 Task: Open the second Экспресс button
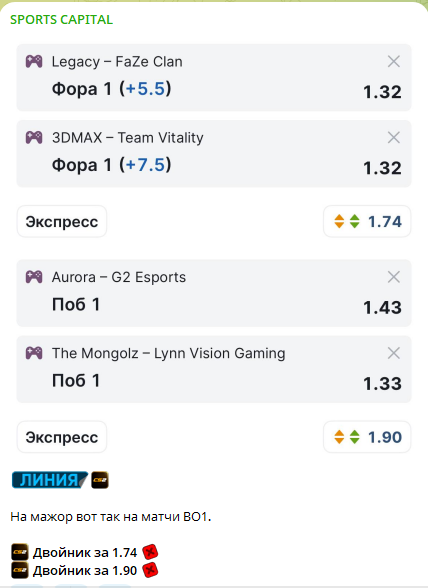click(x=62, y=437)
